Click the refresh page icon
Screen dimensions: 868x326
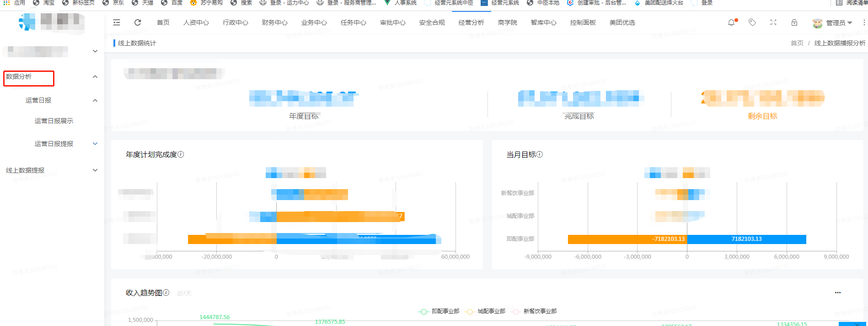138,22
